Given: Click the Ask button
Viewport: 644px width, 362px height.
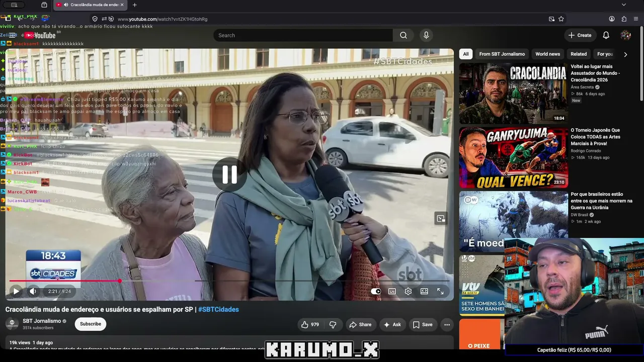Looking at the screenshot, I should point(392,325).
